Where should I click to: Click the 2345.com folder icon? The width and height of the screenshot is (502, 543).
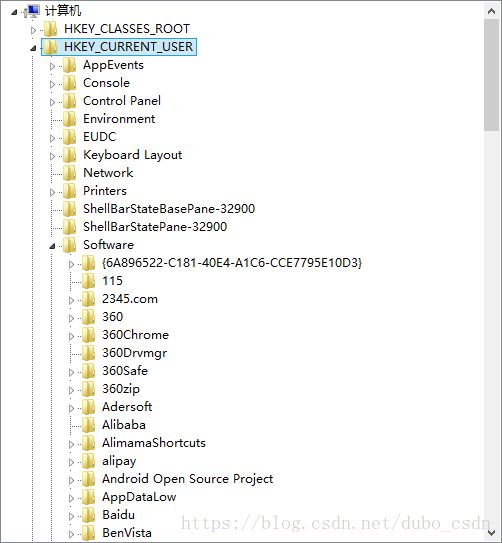click(89, 299)
